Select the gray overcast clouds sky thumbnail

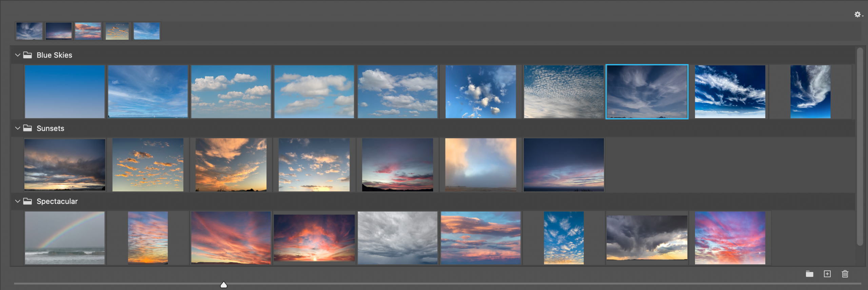397,238
